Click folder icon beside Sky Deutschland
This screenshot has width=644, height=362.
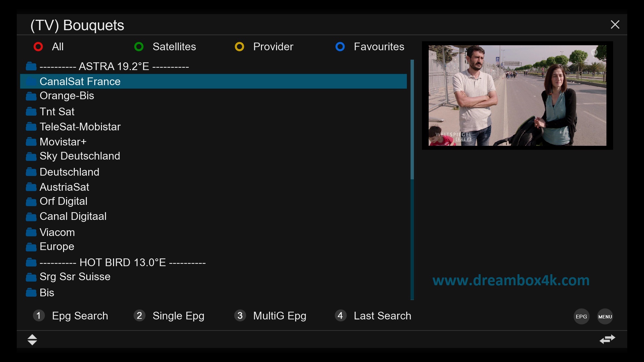pyautogui.click(x=31, y=157)
